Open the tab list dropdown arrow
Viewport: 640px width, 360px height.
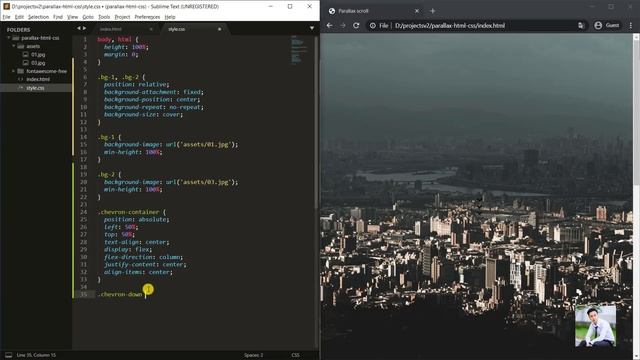[312, 28]
